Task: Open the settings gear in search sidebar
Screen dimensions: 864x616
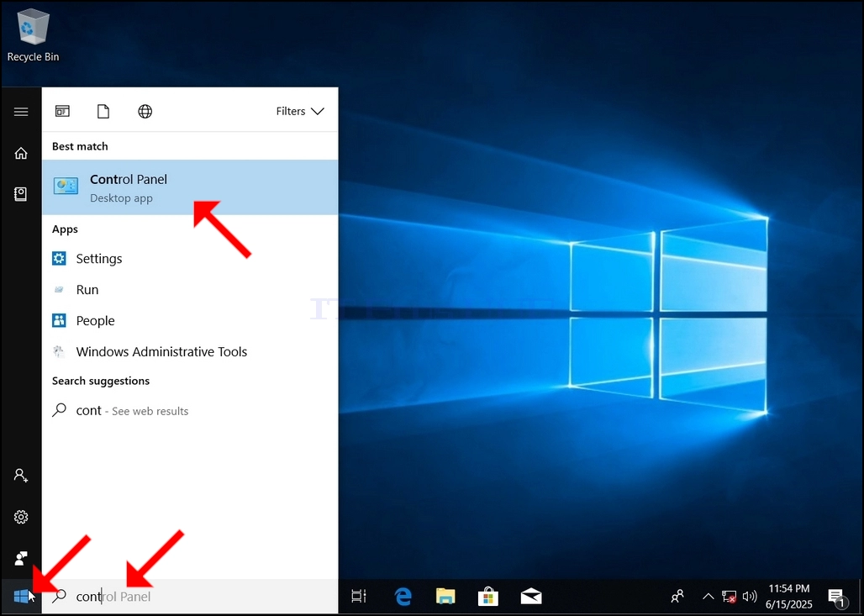Action: [21, 517]
